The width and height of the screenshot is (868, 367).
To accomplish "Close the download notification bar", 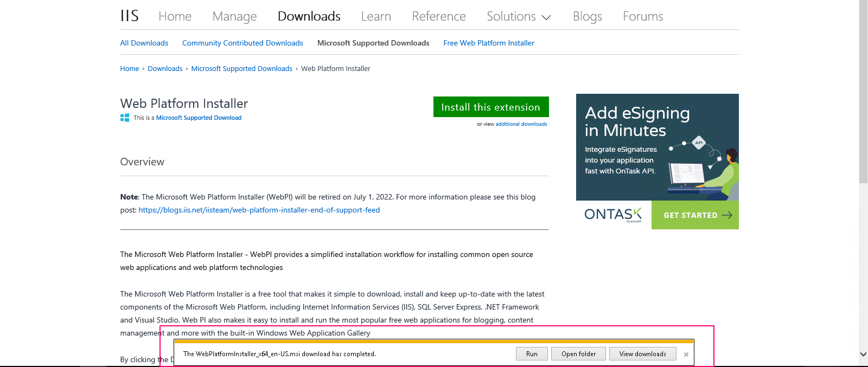I will pos(686,355).
